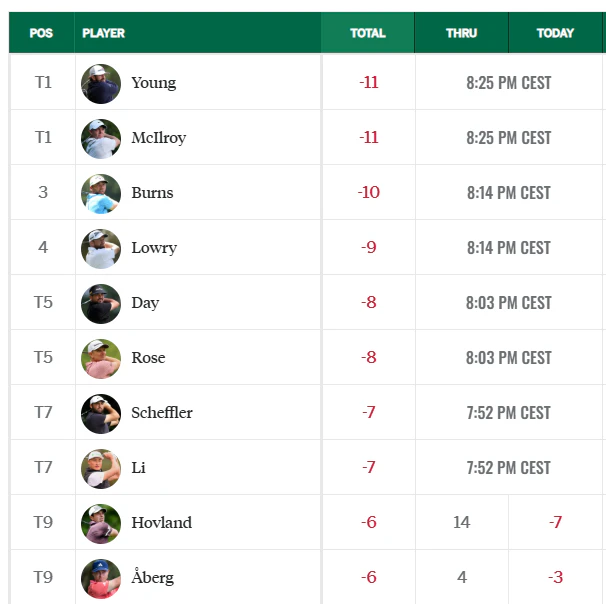Sort by the PLAYER column header
The height and width of the screenshot is (604, 606).
click(103, 33)
